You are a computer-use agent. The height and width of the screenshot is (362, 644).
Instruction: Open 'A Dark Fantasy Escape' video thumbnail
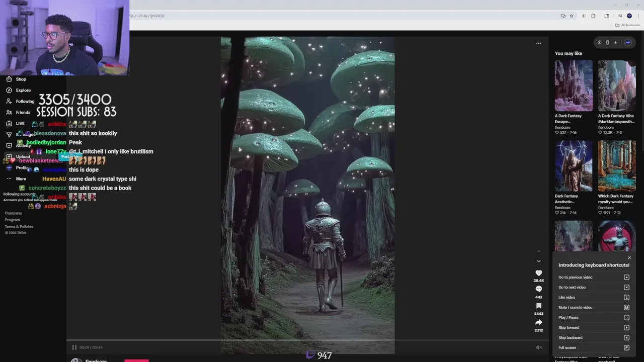[x=574, y=85]
